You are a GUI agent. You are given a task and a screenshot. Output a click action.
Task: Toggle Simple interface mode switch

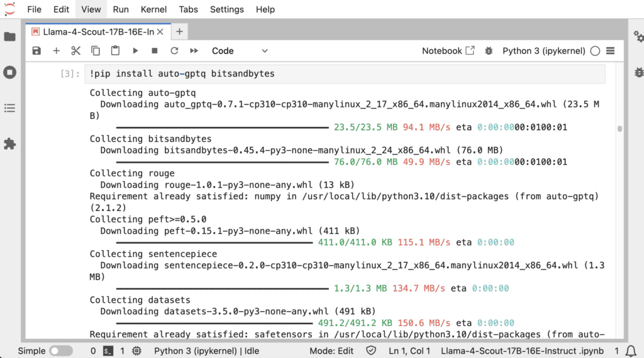click(61, 351)
